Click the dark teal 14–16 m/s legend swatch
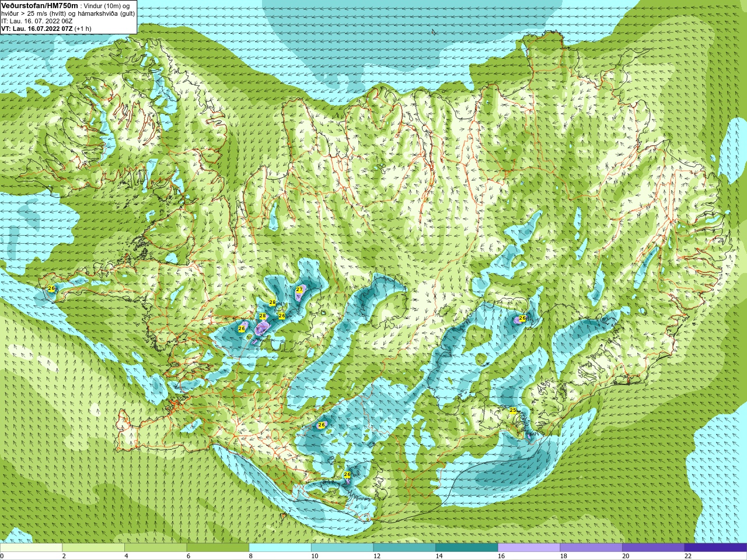The width and height of the screenshot is (747, 560). (x=467, y=548)
